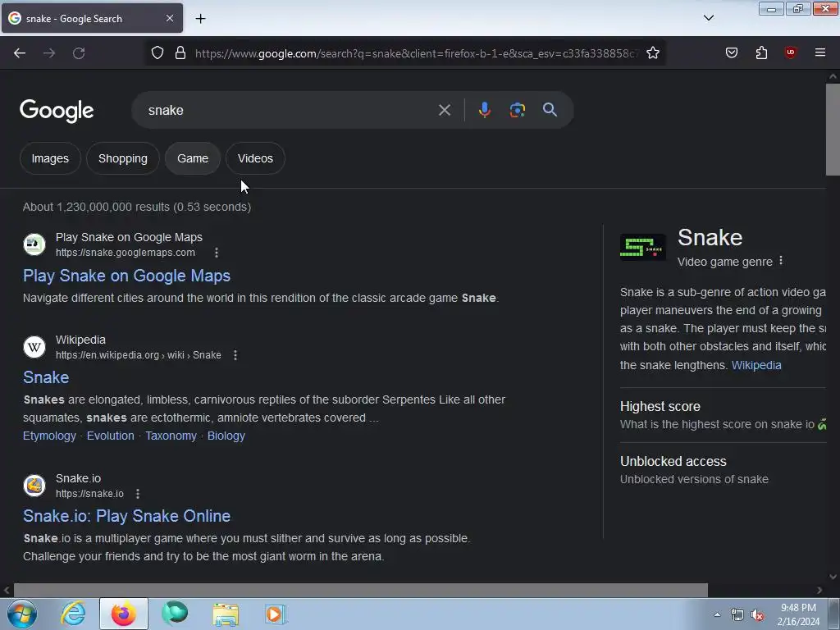Open more options beside Video game genre
The height and width of the screenshot is (630, 840).
tap(781, 261)
